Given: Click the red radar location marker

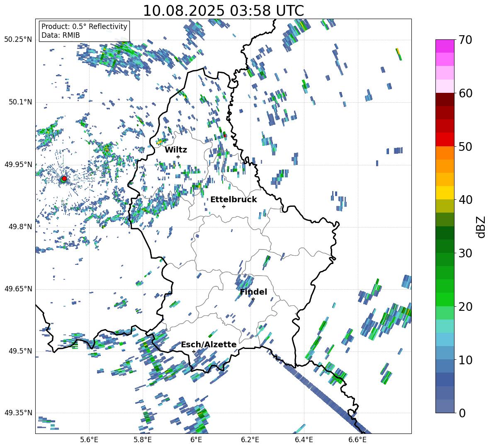Looking at the screenshot, I should (64, 178).
